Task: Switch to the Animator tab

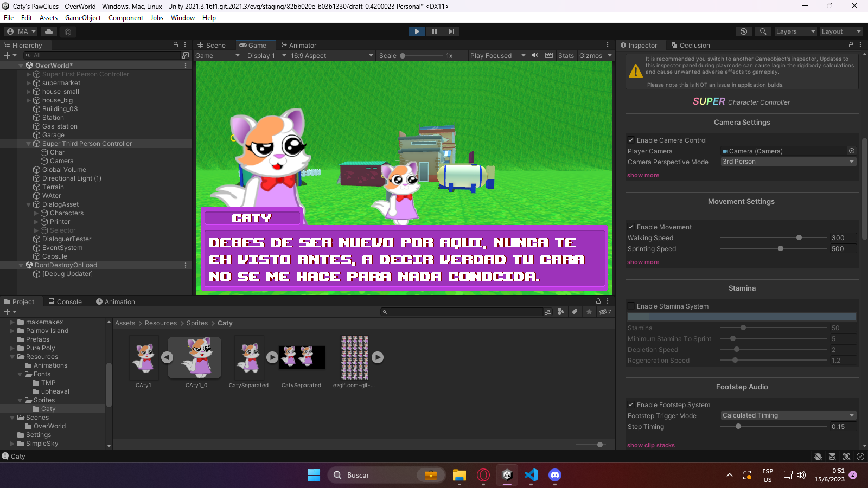Action: pos(299,45)
